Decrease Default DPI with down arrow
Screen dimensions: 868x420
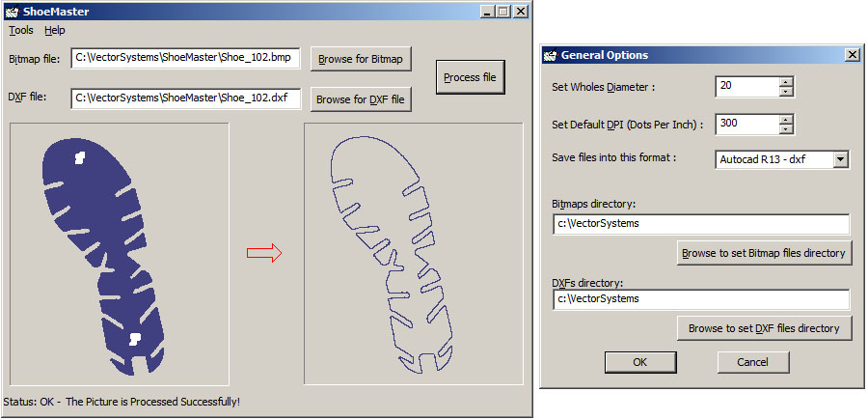coord(786,129)
